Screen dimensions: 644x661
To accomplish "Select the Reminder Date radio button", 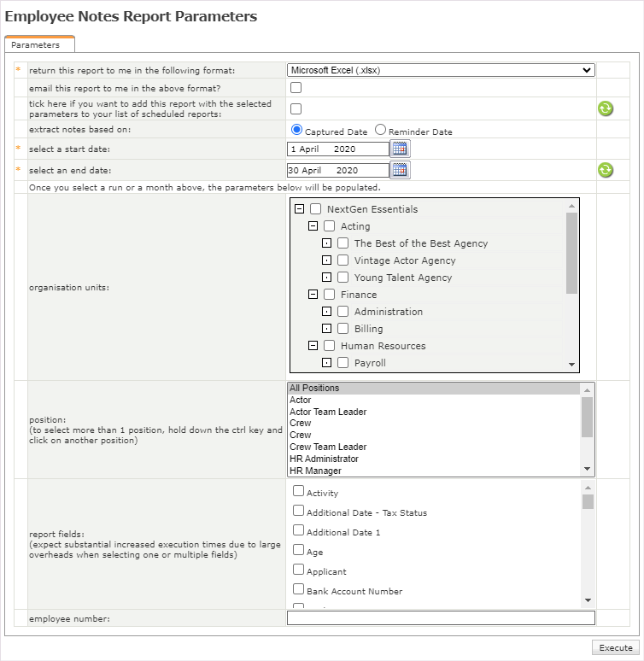I will pos(380,131).
